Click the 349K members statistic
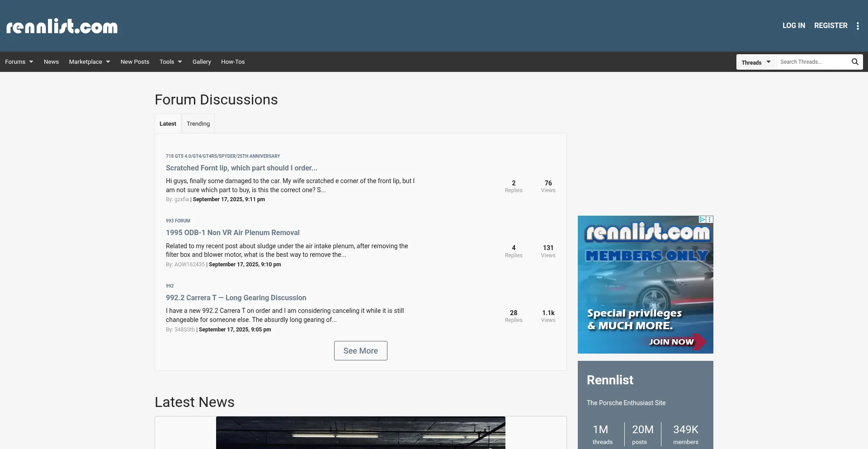Screen dimensions: 868x449 [x=685, y=435]
